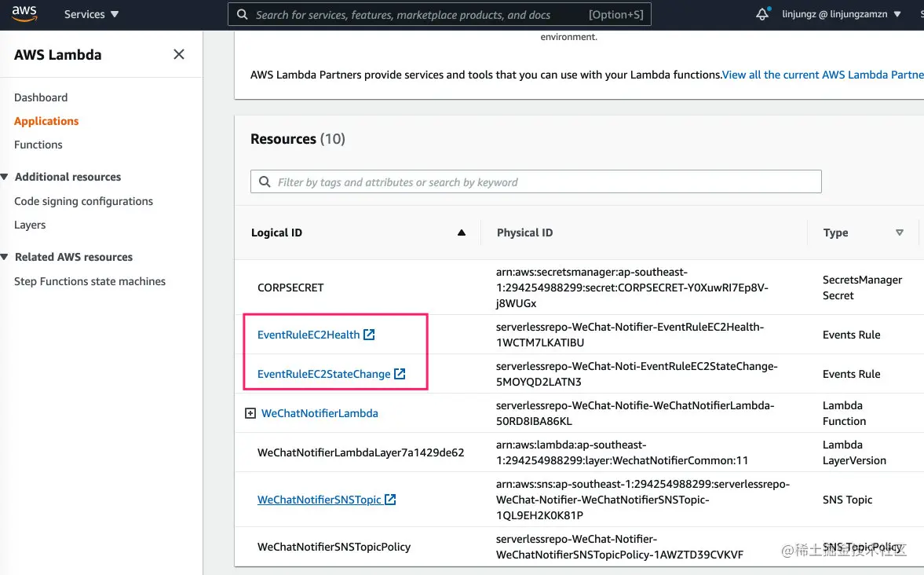924x575 pixels.
Task: Collapse the Additional resources section
Action: tap(5, 177)
